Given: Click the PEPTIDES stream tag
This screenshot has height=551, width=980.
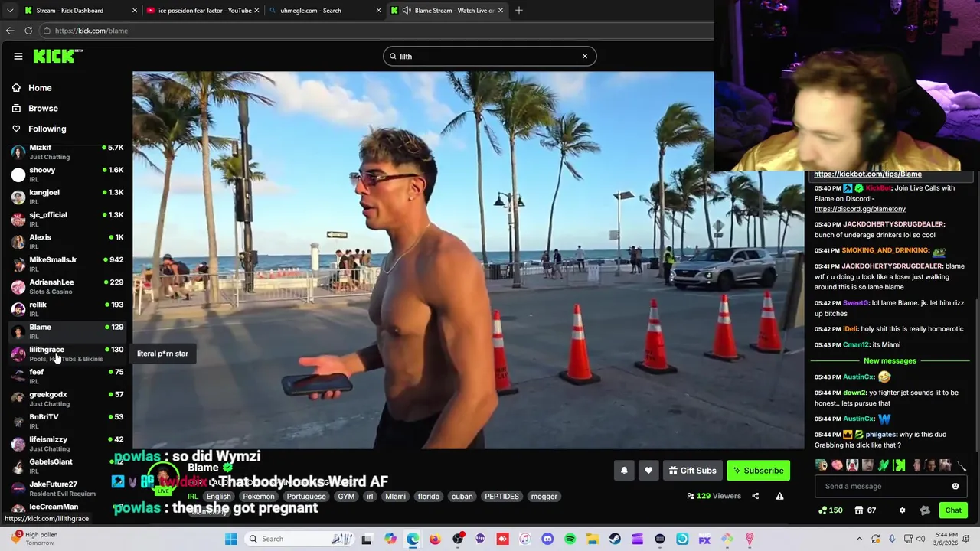Looking at the screenshot, I should coord(501,497).
